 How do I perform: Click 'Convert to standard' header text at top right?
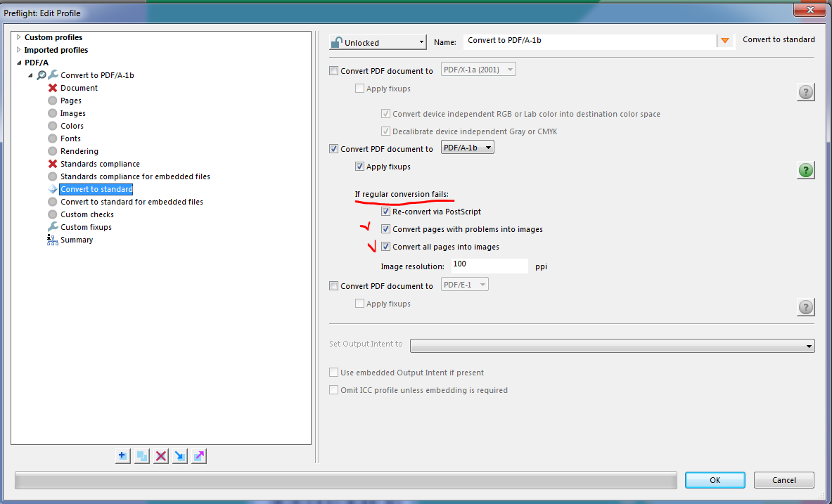[x=779, y=40]
